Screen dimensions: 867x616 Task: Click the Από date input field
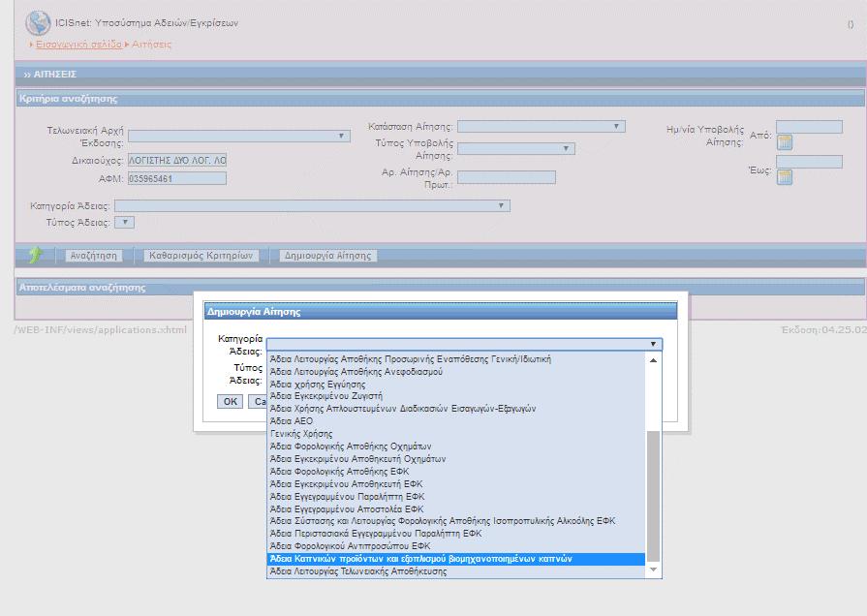click(x=809, y=127)
